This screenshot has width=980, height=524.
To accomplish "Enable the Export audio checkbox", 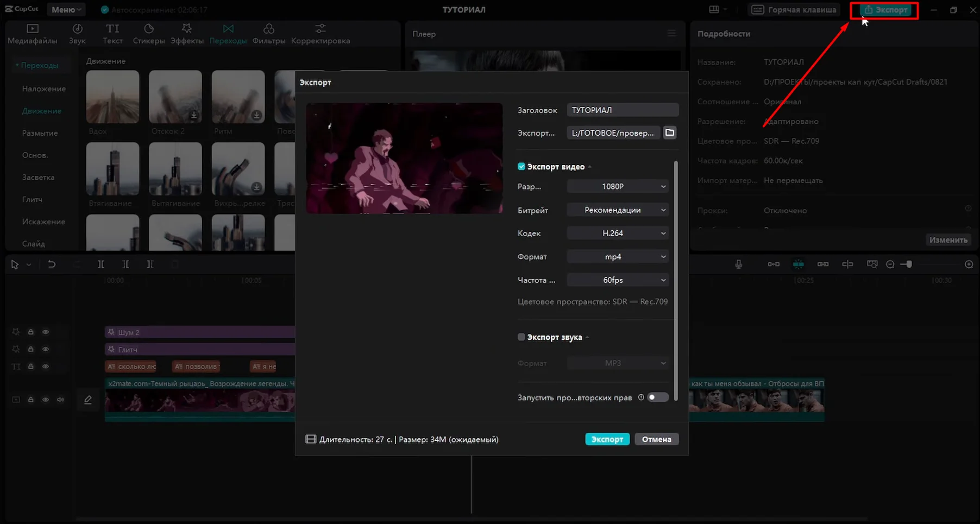I will tap(522, 337).
